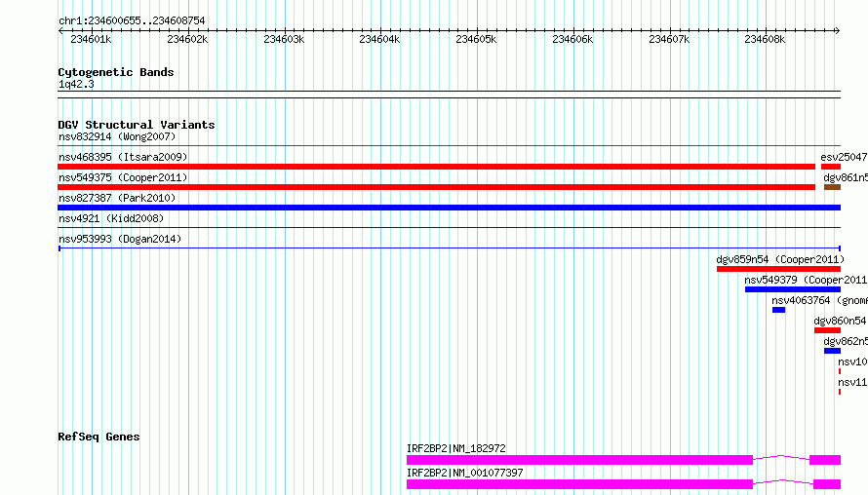Open the IRF2BP2|NM_001077397 gene feature
This screenshot has width=868, height=495.
(x=624, y=484)
